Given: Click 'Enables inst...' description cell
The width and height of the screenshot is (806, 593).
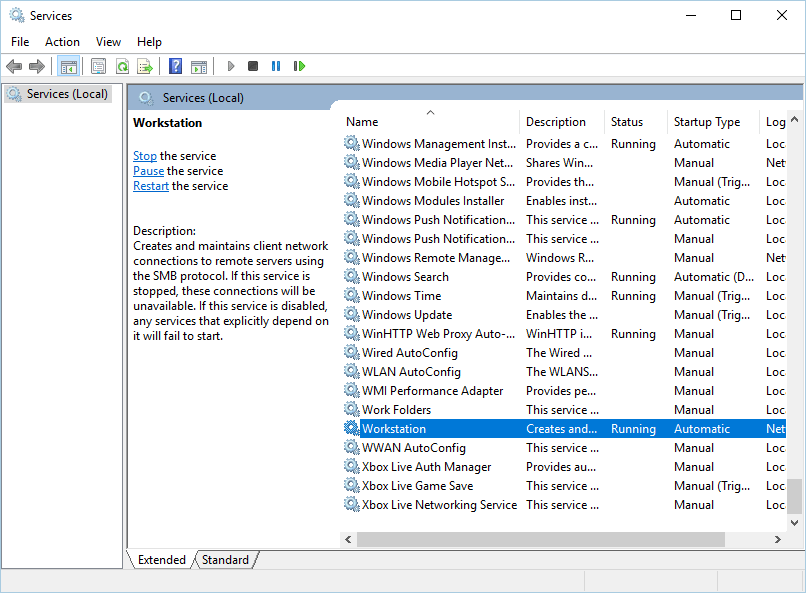Looking at the screenshot, I should [561, 200].
